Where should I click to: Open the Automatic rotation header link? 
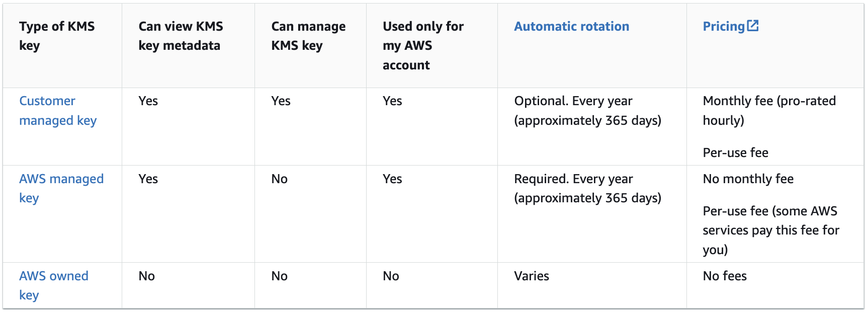pyautogui.click(x=571, y=26)
